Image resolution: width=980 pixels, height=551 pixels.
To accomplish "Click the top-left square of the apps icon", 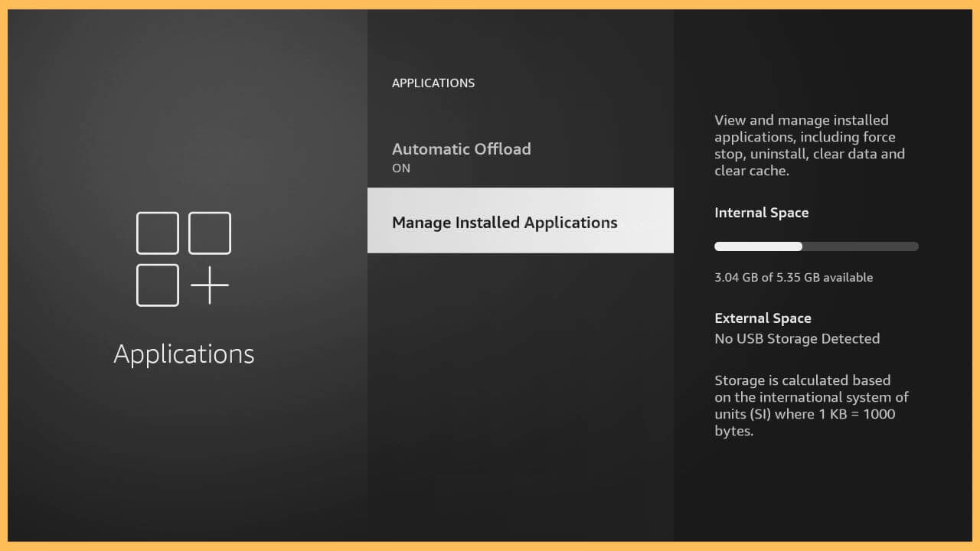I will (x=158, y=233).
